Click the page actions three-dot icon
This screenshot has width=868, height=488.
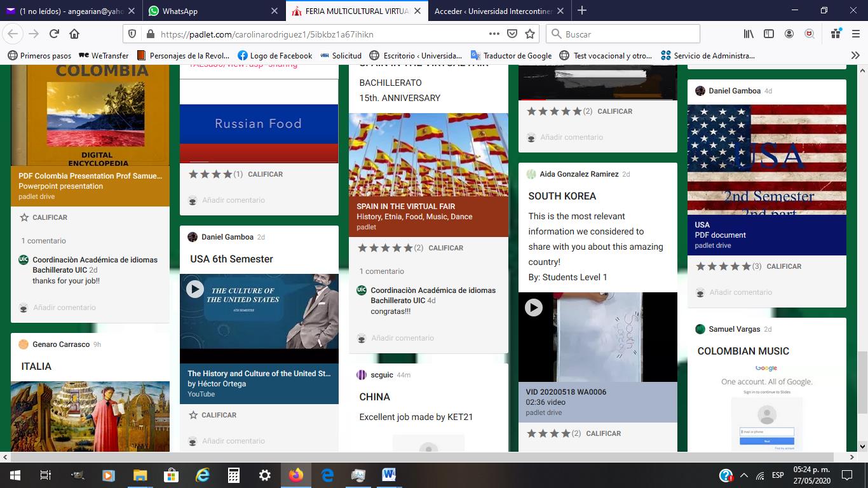pos(494,34)
